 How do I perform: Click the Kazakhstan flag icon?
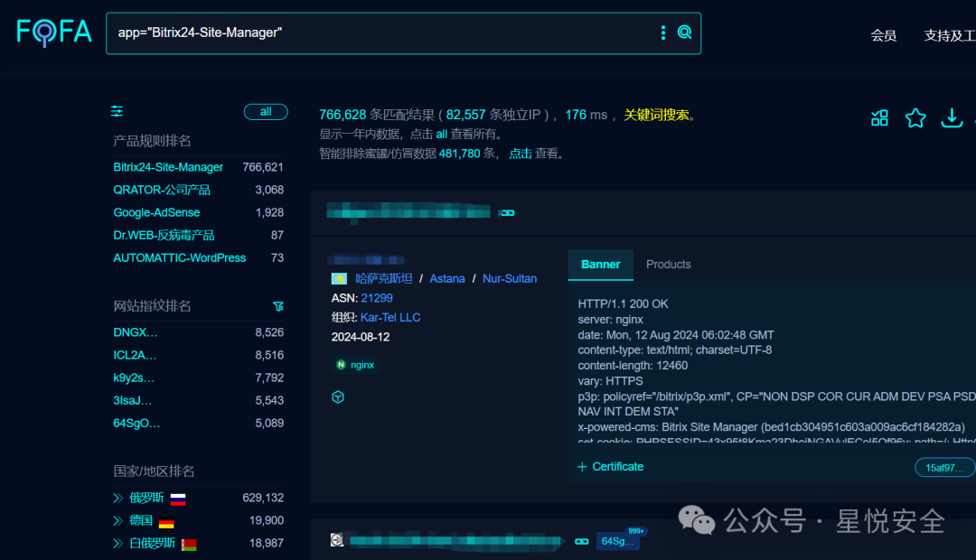(x=339, y=279)
